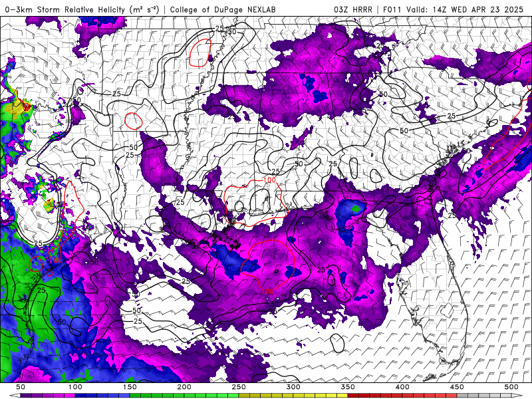Viewport: 532px width, 399px height.
Task: Click the color bar label '150'
Action: coord(130,387)
